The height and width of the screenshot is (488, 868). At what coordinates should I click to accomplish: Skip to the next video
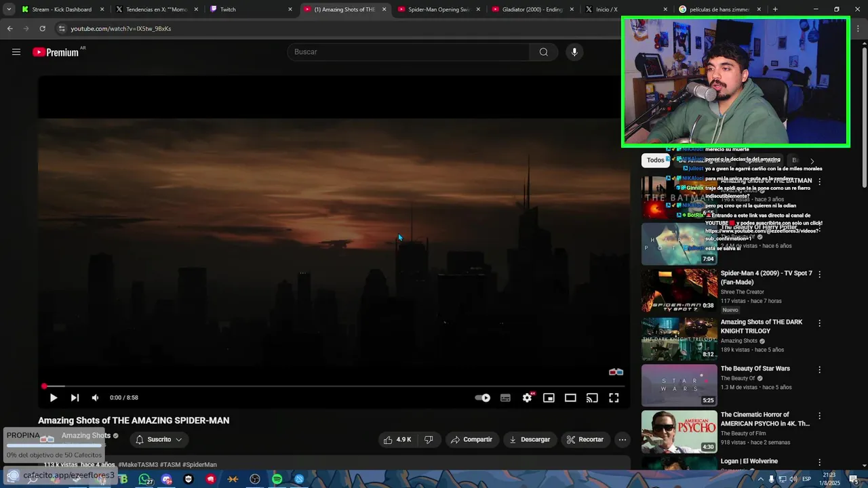click(x=75, y=398)
